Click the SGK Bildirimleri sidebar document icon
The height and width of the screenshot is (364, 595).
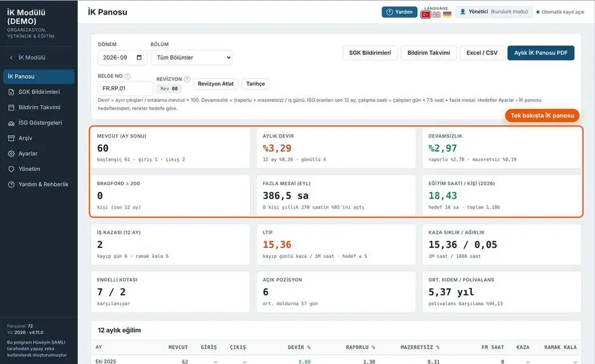click(x=11, y=92)
